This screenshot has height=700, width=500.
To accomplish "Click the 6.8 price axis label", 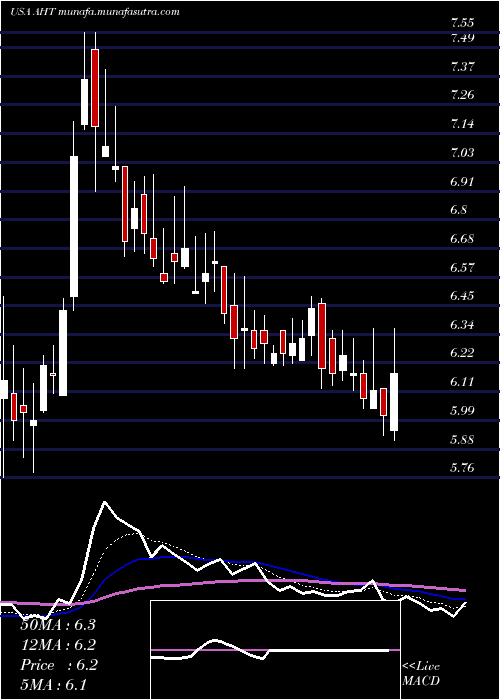I will tap(459, 210).
